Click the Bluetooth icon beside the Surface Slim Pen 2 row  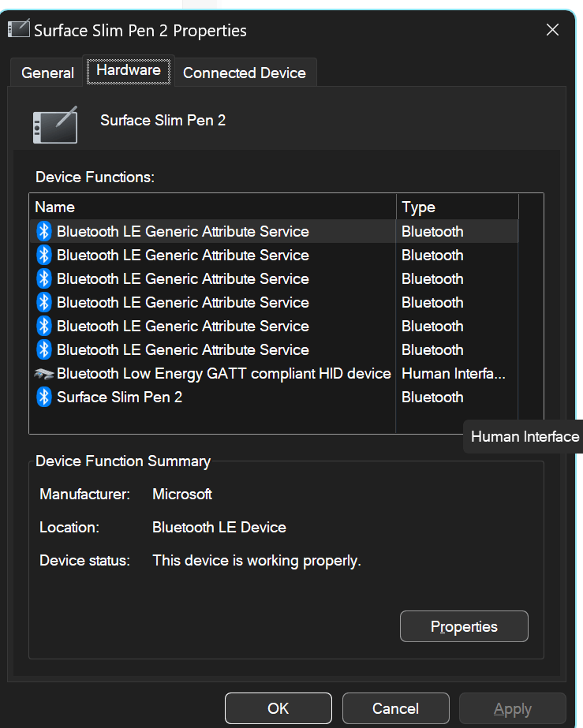pyautogui.click(x=44, y=397)
